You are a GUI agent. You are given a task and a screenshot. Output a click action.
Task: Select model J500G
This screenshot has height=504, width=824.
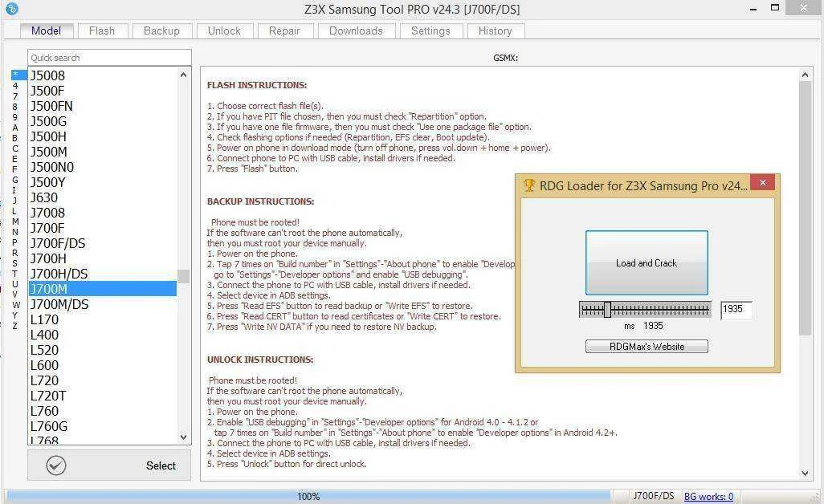(103, 121)
